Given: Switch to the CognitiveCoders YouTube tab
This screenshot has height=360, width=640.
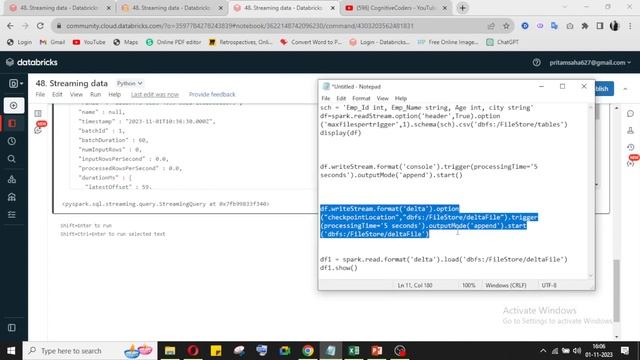Looking at the screenshot, I should pos(396,8).
